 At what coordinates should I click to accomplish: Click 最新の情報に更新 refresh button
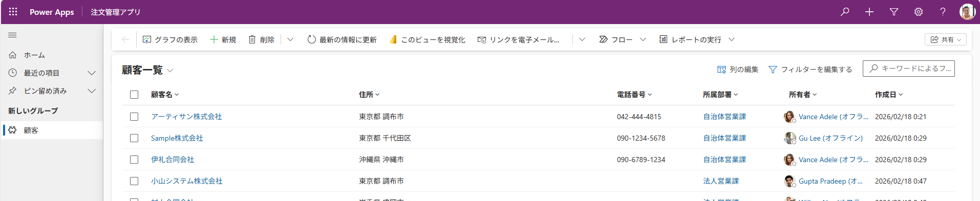tap(342, 39)
